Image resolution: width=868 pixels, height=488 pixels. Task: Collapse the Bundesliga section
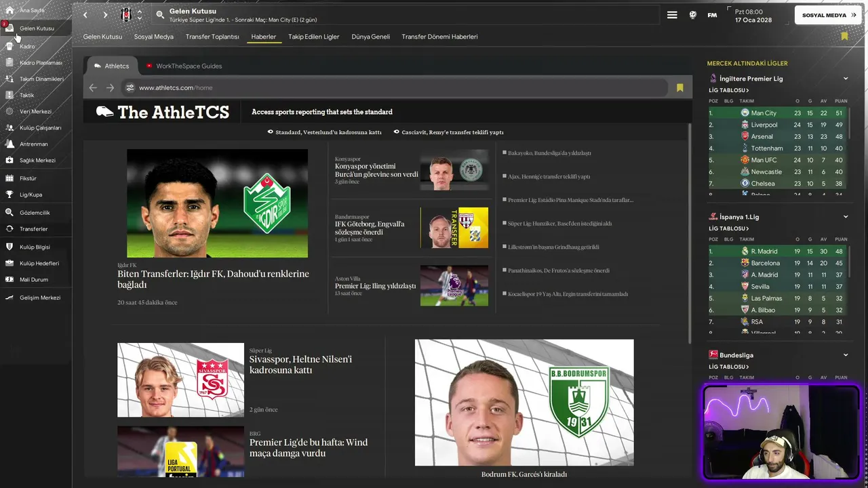[x=846, y=354]
